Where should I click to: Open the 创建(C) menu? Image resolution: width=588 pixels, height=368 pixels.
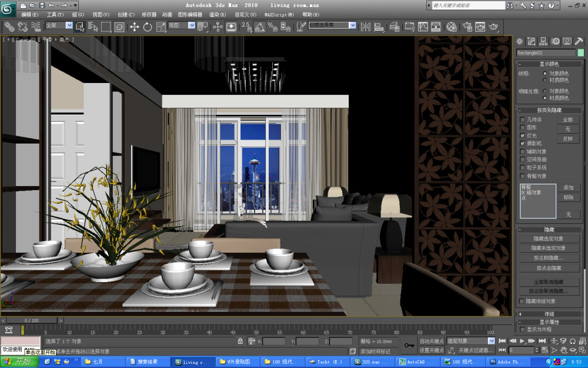point(126,15)
